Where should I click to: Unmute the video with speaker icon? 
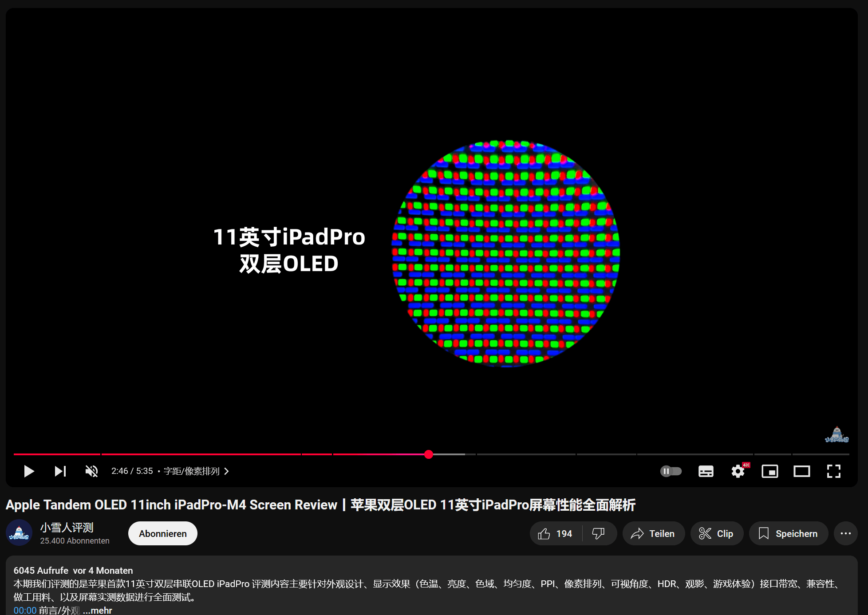point(91,471)
